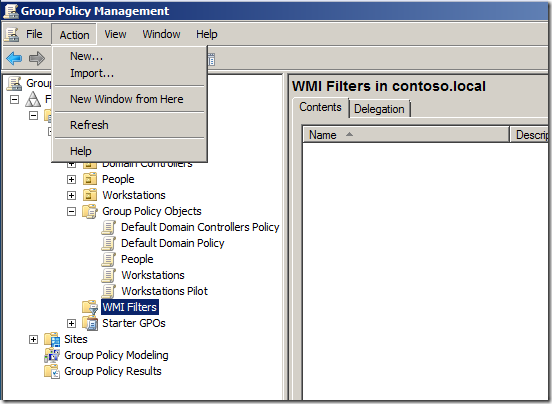Click the Starter GPOs folder icon
Screen dimensions: 552x404
pos(90,323)
